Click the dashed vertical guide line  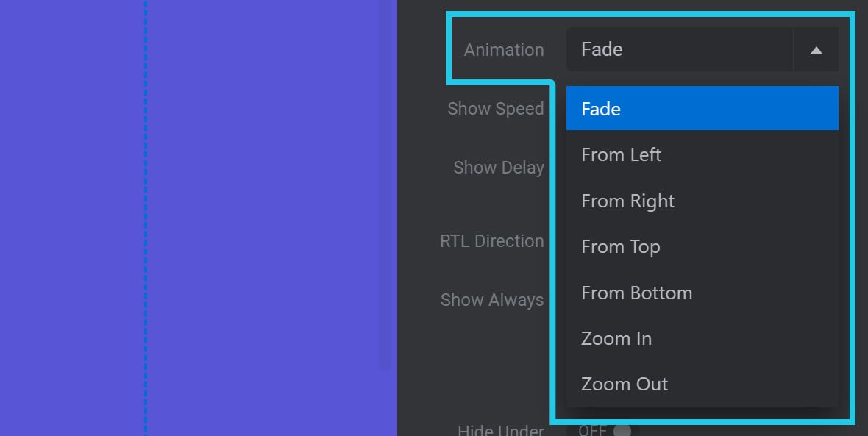146,221
